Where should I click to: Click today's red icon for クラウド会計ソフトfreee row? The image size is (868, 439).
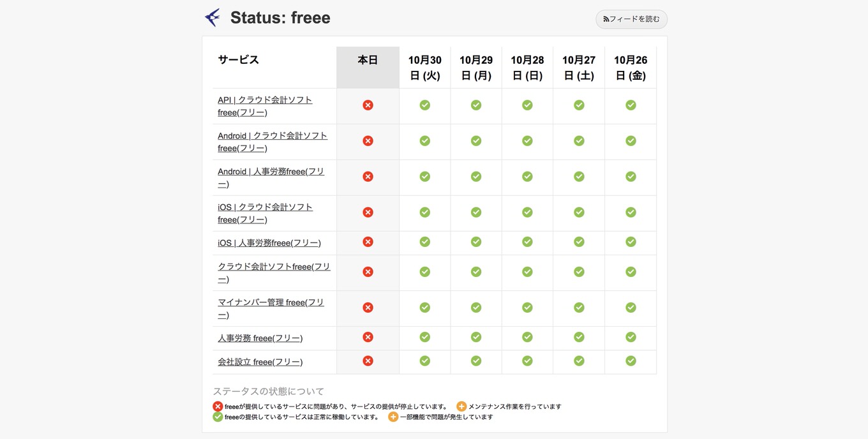pyautogui.click(x=368, y=272)
